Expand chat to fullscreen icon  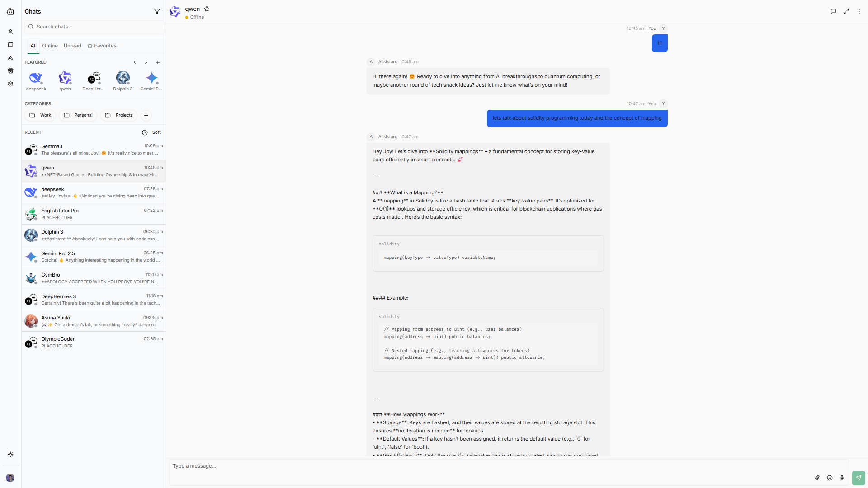(846, 12)
